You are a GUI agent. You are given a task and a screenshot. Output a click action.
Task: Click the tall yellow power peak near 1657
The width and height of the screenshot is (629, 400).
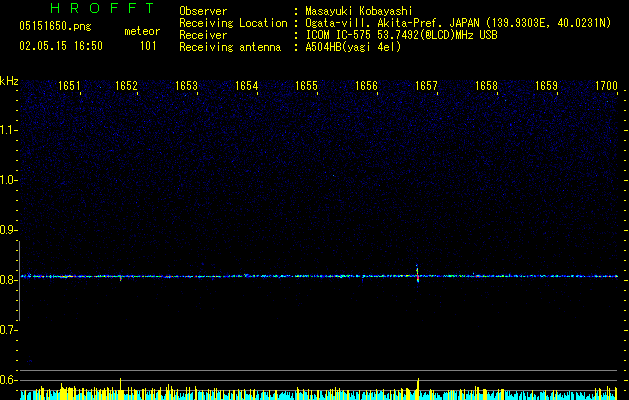418,388
